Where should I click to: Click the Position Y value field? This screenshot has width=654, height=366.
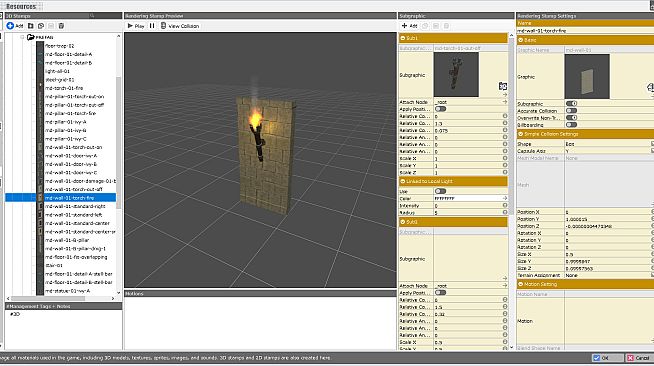pos(607,219)
